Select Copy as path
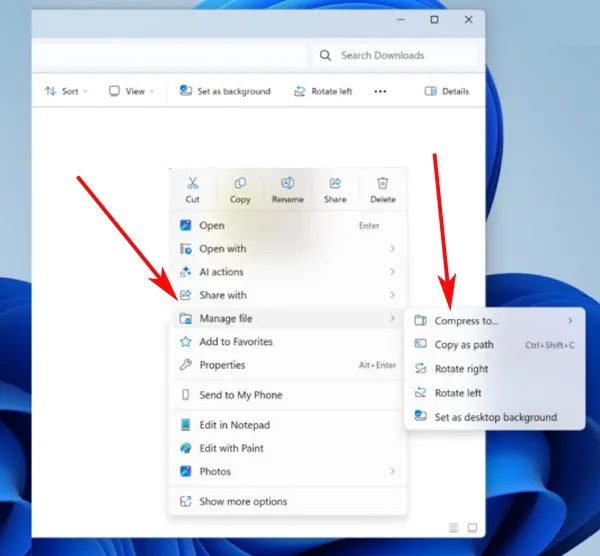600x556 pixels. [x=464, y=345]
